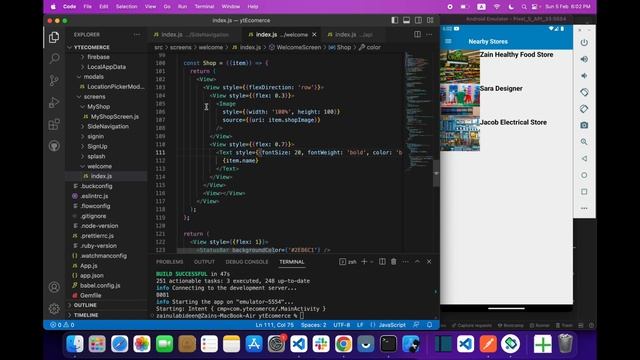Click Spaces: 2 indentation status item
640x360 pixels.
[x=313, y=325]
